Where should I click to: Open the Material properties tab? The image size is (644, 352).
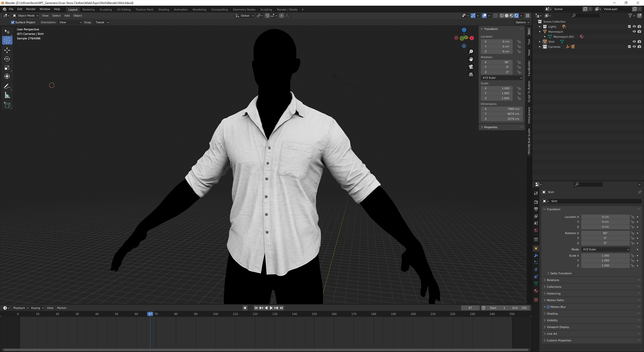[x=536, y=290]
